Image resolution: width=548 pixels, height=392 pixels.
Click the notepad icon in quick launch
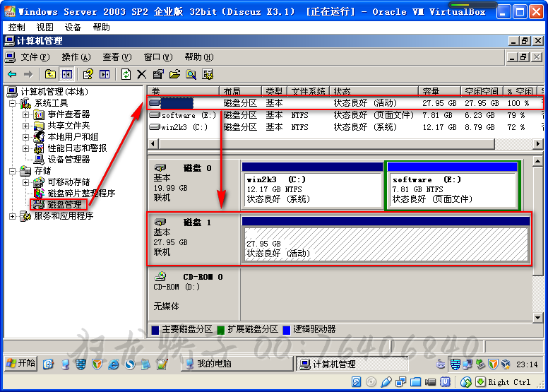click(x=162, y=364)
